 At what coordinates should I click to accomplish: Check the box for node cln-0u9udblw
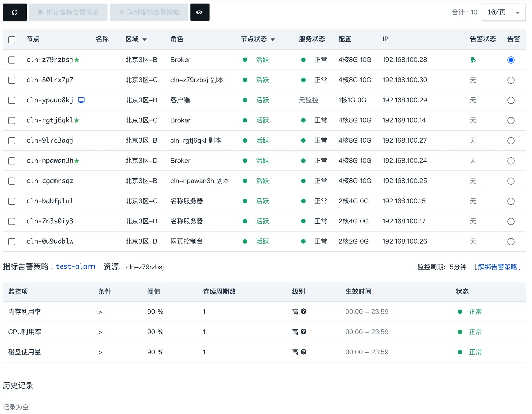[12, 242]
